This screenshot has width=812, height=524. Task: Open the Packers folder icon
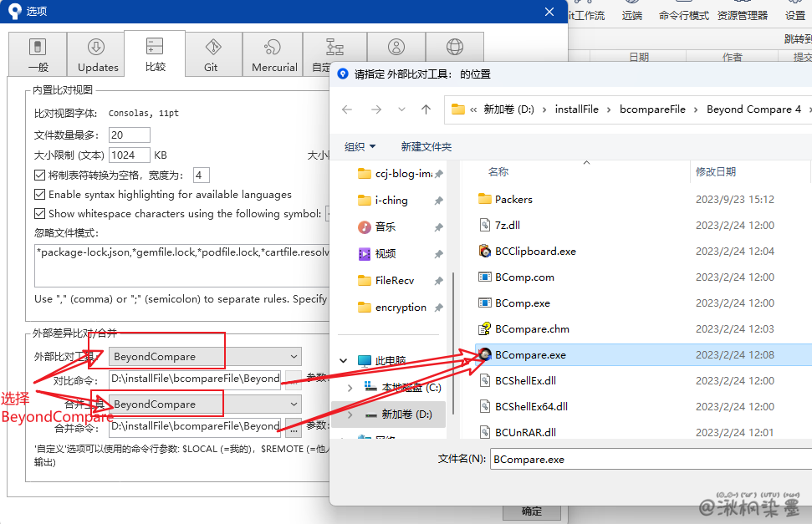[484, 199]
